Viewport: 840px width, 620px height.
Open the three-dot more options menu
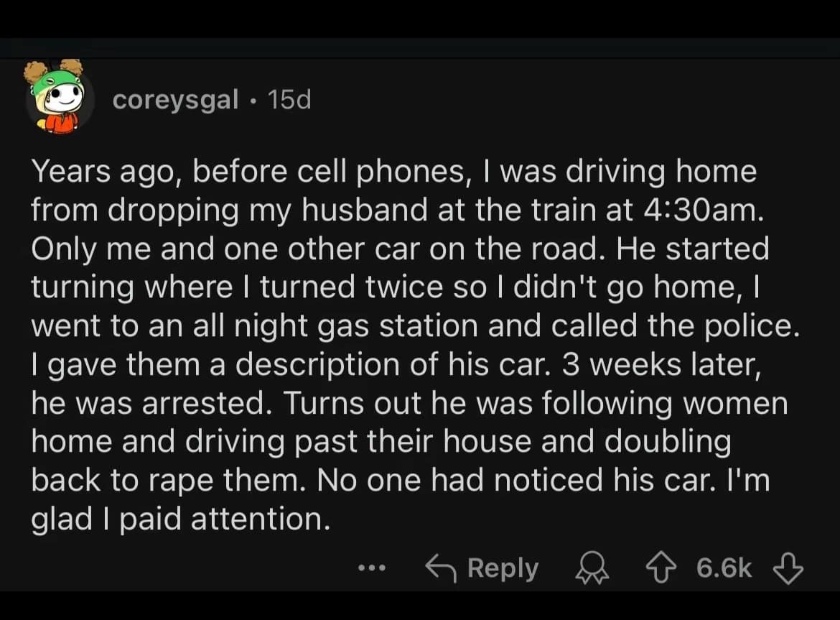pos(373,569)
